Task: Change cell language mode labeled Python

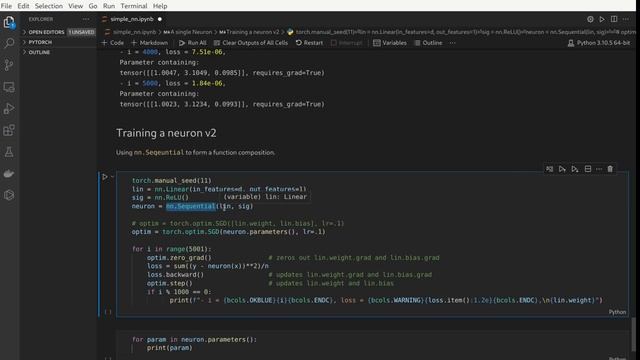Action: 617,312
